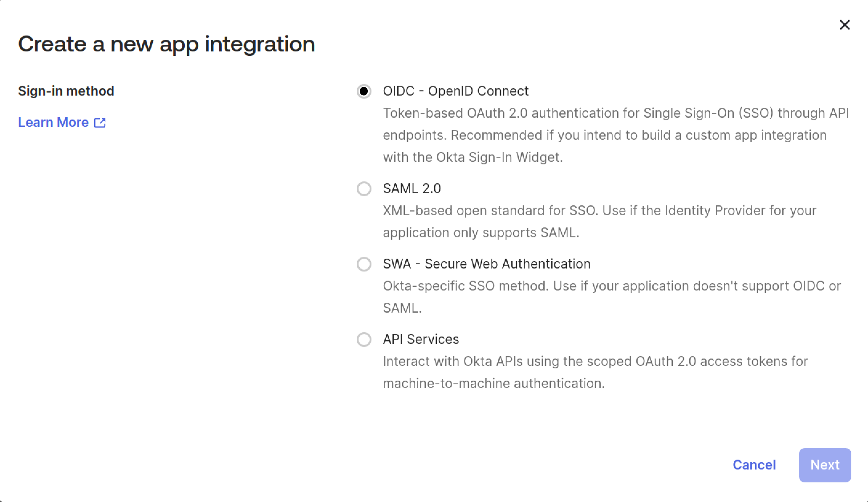Close the app integration dialog with the X
Screen dimensions: 868x502
point(845,25)
